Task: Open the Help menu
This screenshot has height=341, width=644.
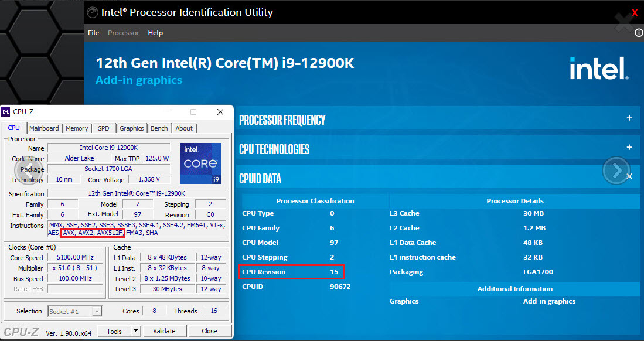Action: pos(155,33)
